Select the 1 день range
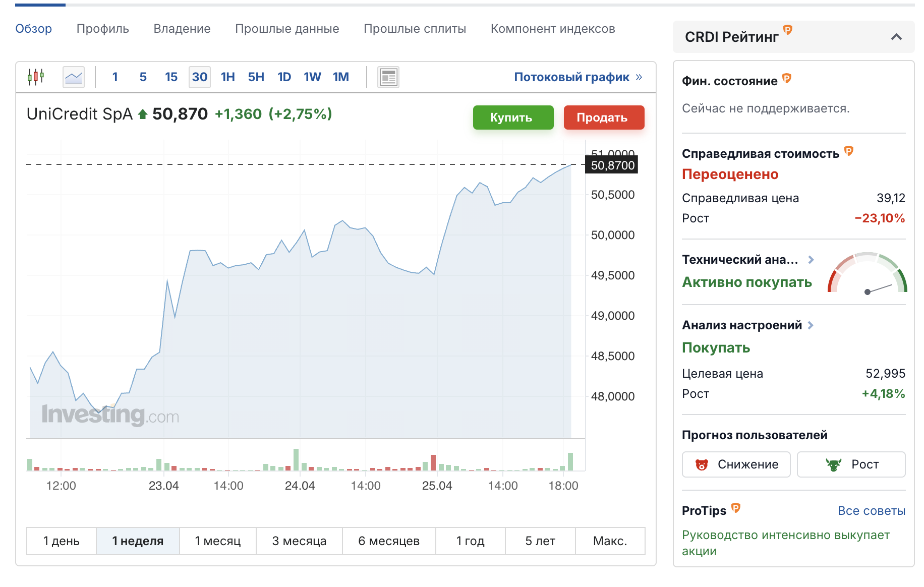 [x=62, y=541]
